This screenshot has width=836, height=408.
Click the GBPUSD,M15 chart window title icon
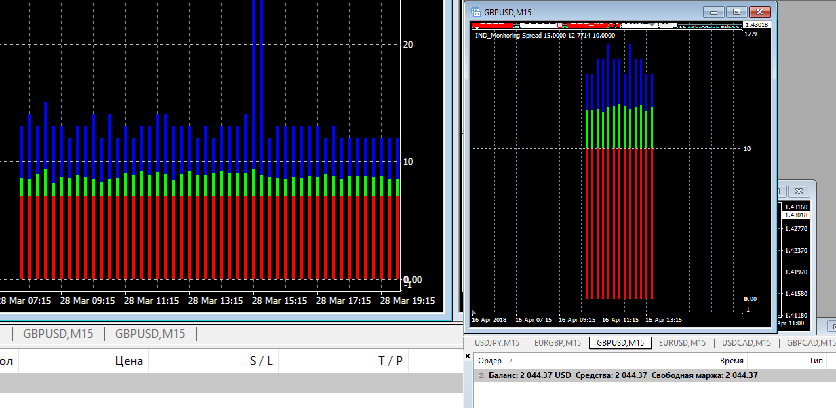click(474, 11)
